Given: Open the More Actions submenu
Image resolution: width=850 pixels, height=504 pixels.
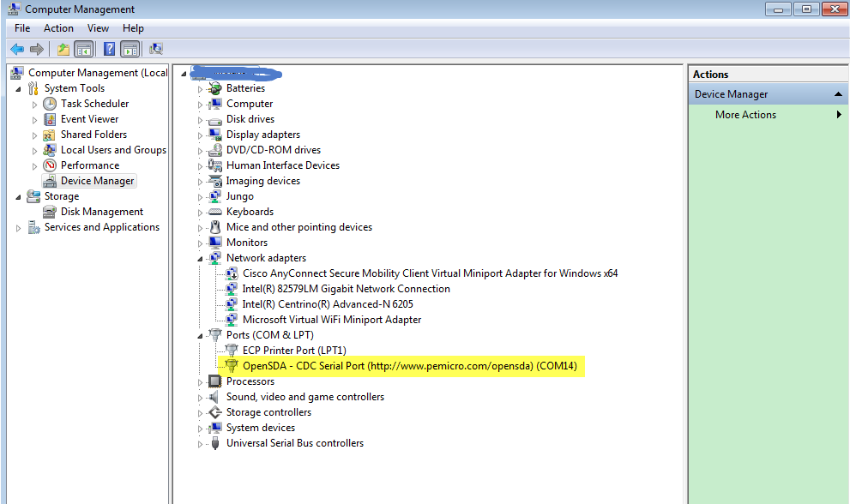Looking at the screenshot, I should click(768, 114).
